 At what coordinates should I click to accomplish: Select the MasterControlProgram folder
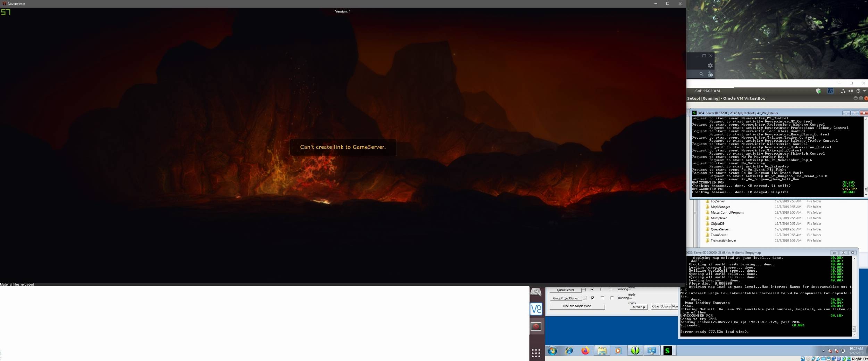pyautogui.click(x=727, y=212)
